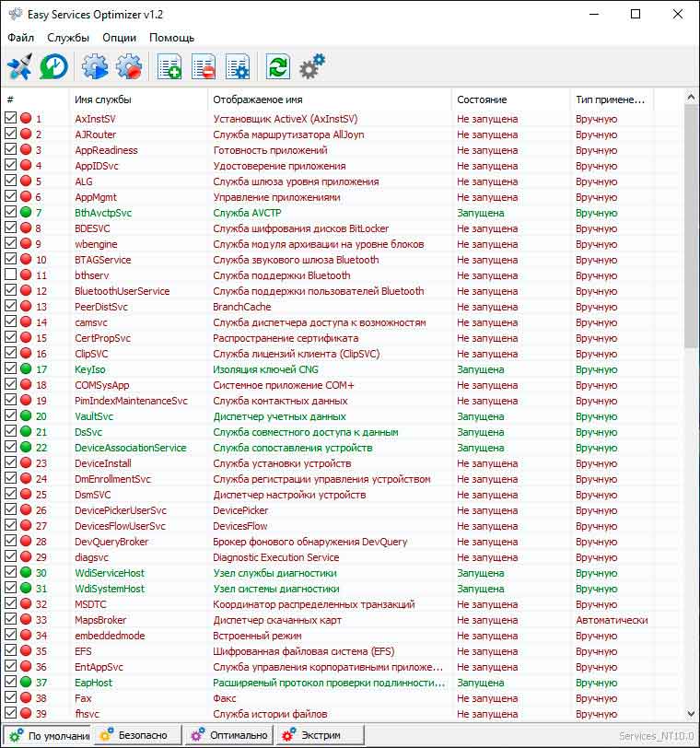Select the camsvc service name
The height and width of the screenshot is (748, 700).
(x=90, y=322)
